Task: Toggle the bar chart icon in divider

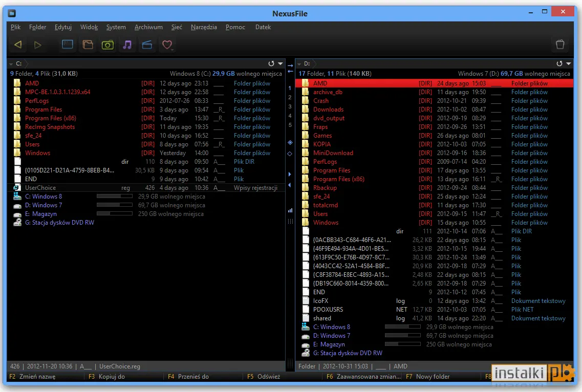Action: (x=290, y=210)
